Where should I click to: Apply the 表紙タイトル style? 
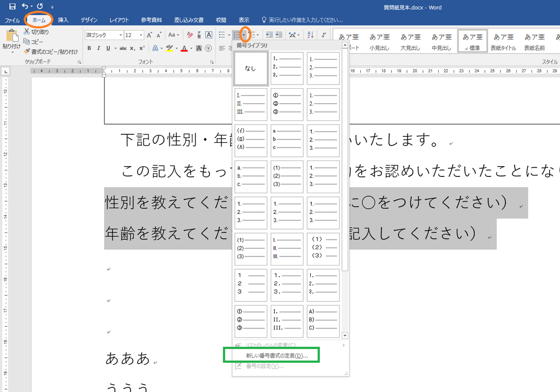coord(504,41)
